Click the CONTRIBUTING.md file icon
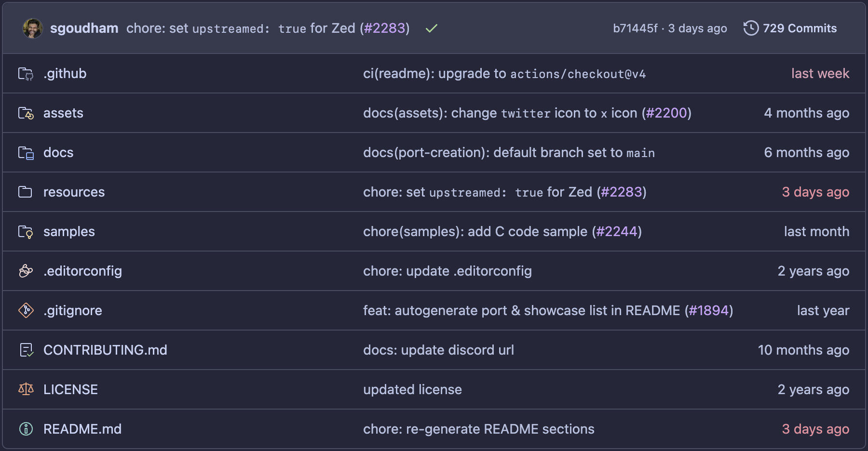868x451 pixels. click(26, 350)
